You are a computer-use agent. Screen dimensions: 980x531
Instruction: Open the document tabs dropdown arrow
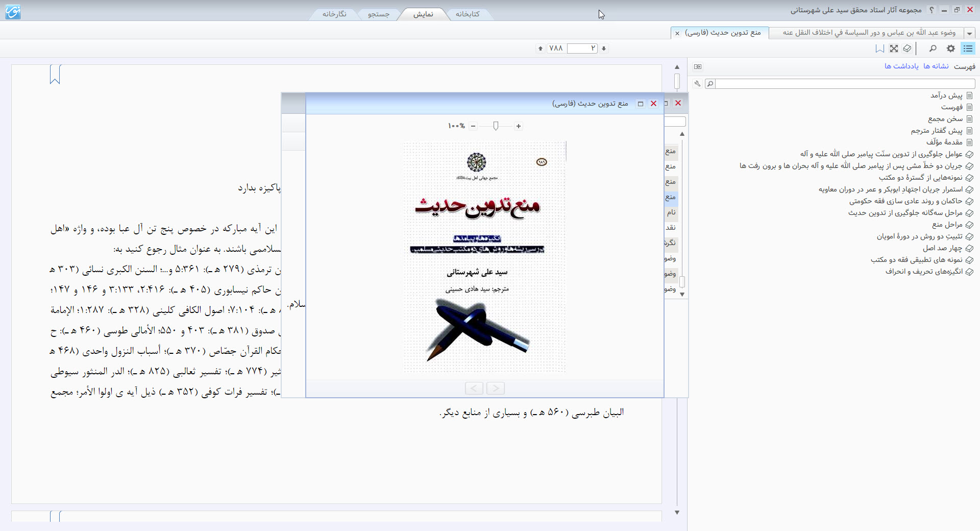969,33
